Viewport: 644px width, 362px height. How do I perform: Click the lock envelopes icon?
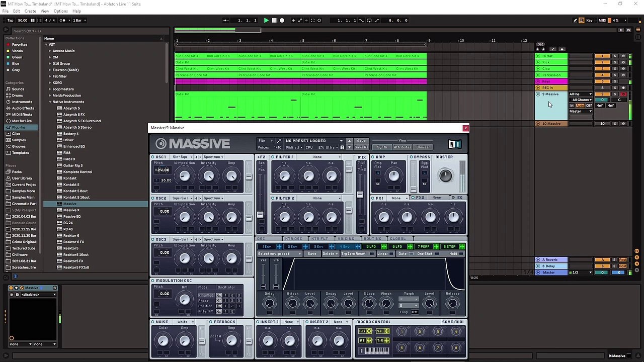562,49
